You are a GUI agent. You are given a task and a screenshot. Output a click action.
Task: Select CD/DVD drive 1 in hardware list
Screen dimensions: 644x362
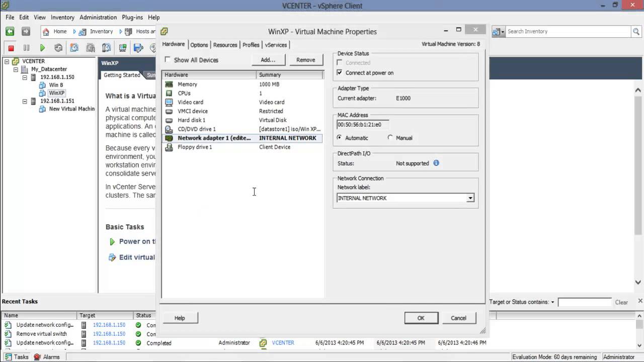242,129
